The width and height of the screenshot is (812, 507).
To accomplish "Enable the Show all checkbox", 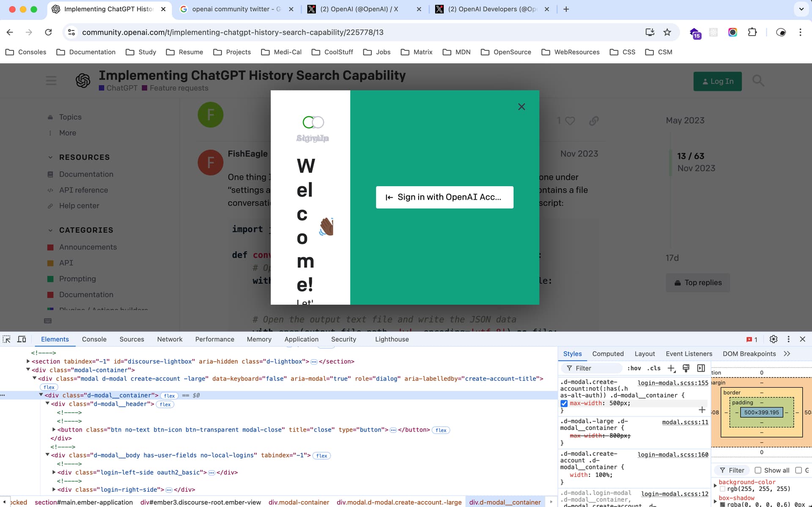I will point(758,470).
